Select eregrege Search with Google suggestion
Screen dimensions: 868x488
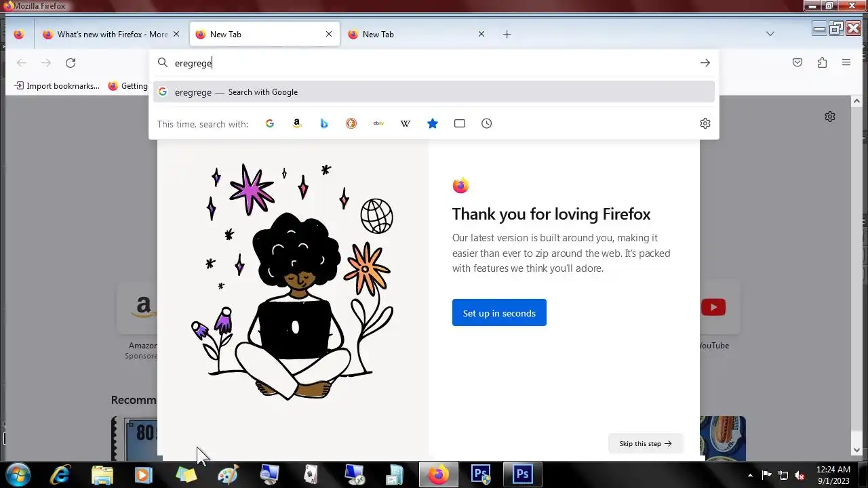434,92
